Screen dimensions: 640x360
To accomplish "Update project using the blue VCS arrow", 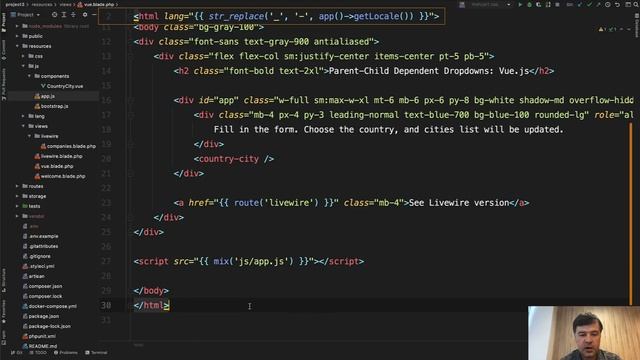I will click(580, 4).
